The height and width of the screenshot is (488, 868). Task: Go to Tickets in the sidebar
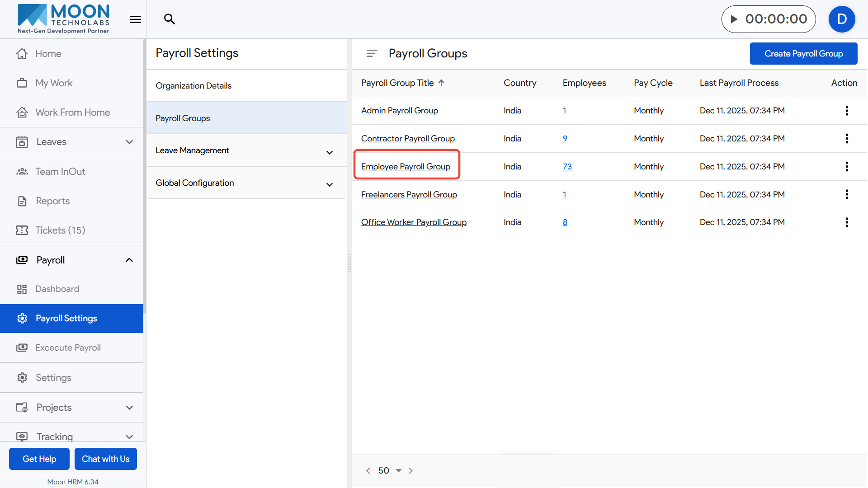(60, 230)
